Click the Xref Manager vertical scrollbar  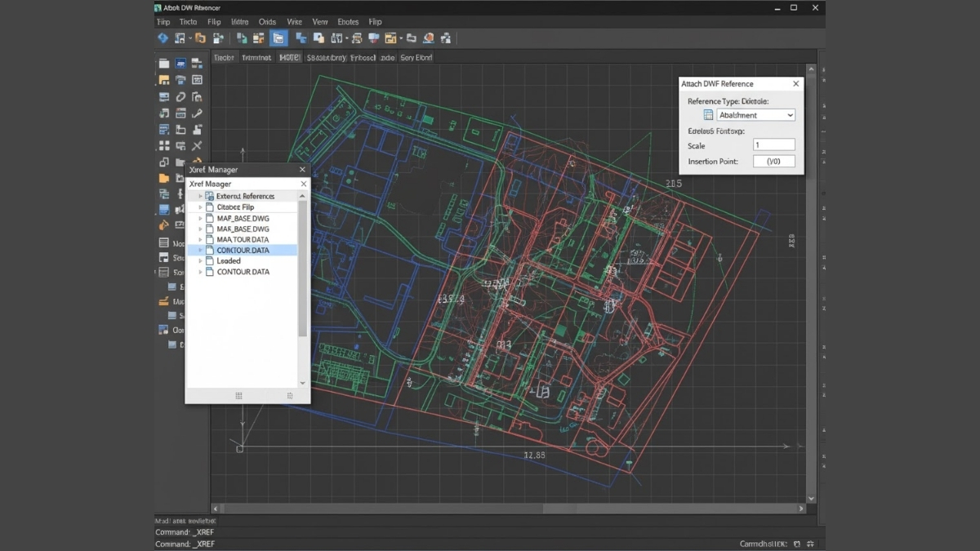(303, 269)
